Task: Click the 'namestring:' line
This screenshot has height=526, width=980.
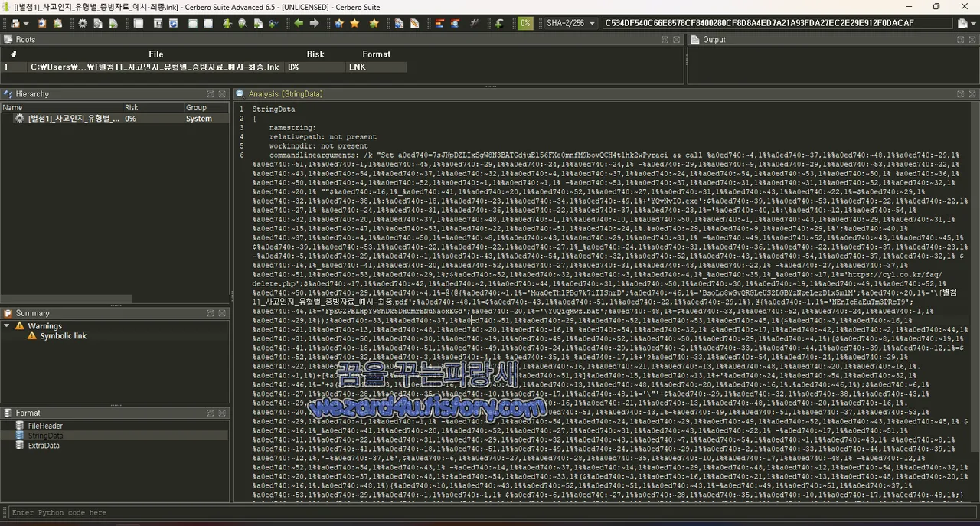Action: 292,128
